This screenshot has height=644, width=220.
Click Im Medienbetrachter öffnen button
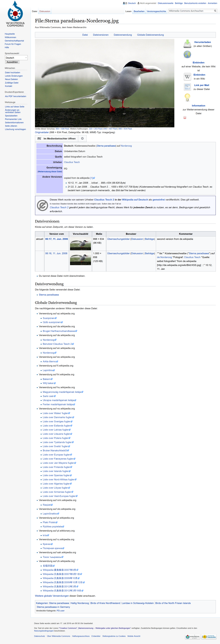[57, 138]
